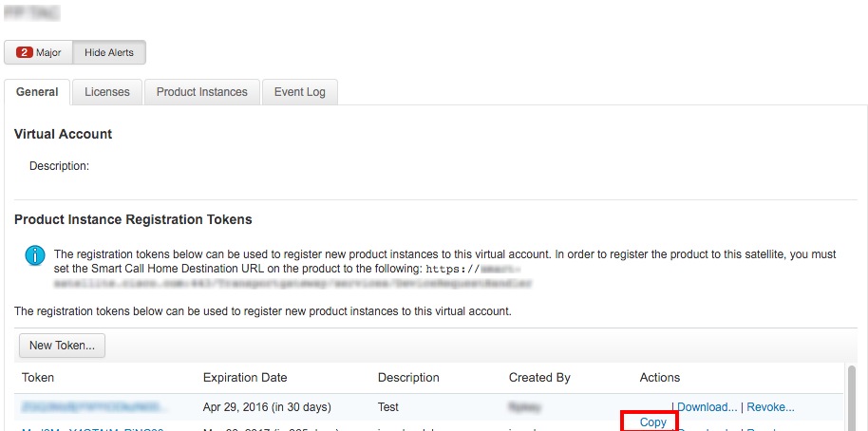Click the red 2 alert count badge
Screen dimensions: 868x431
coord(25,52)
